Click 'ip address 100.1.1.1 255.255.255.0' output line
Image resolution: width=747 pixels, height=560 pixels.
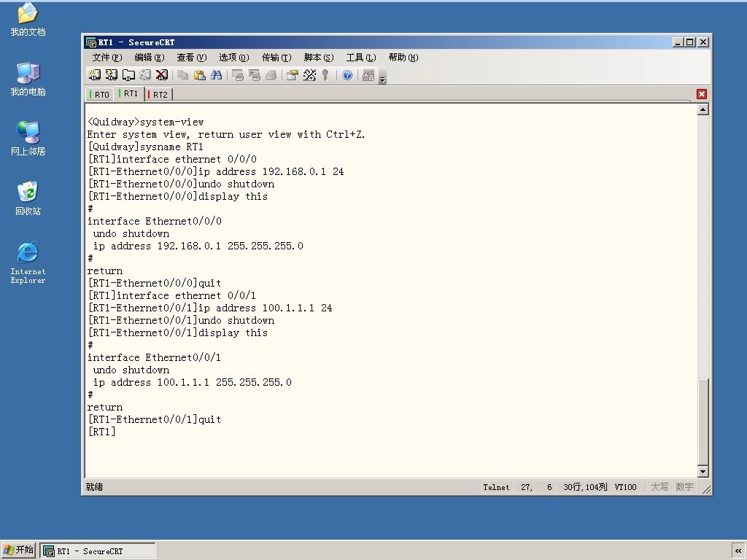tap(193, 382)
